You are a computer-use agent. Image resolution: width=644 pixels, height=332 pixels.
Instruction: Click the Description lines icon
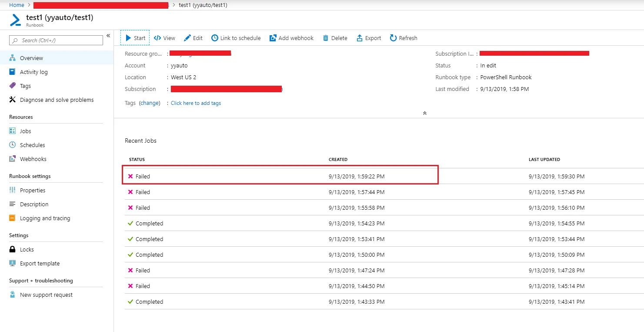tap(13, 204)
